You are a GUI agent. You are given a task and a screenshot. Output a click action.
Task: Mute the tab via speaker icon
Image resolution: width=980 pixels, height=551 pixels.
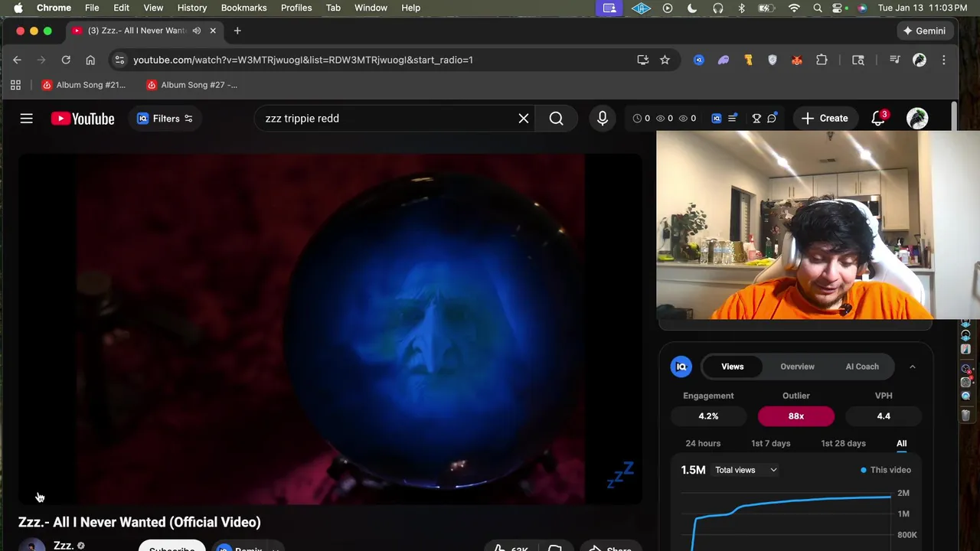197,31
